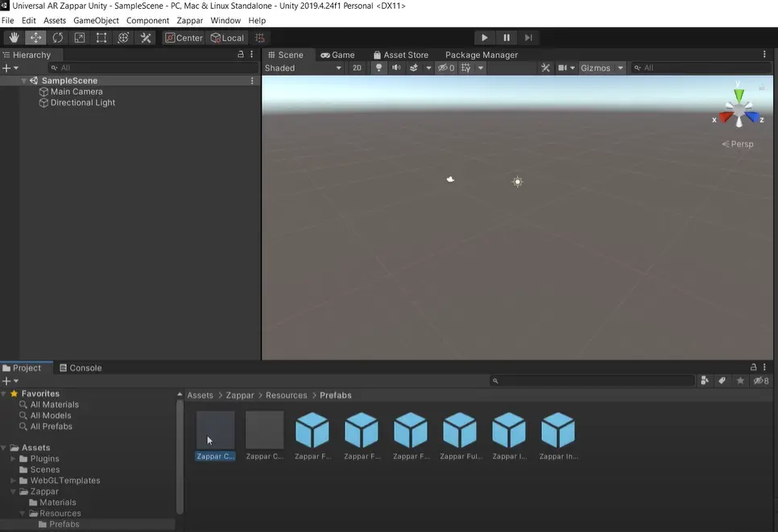Collapse SampleScene in Hierarchy

pos(23,80)
